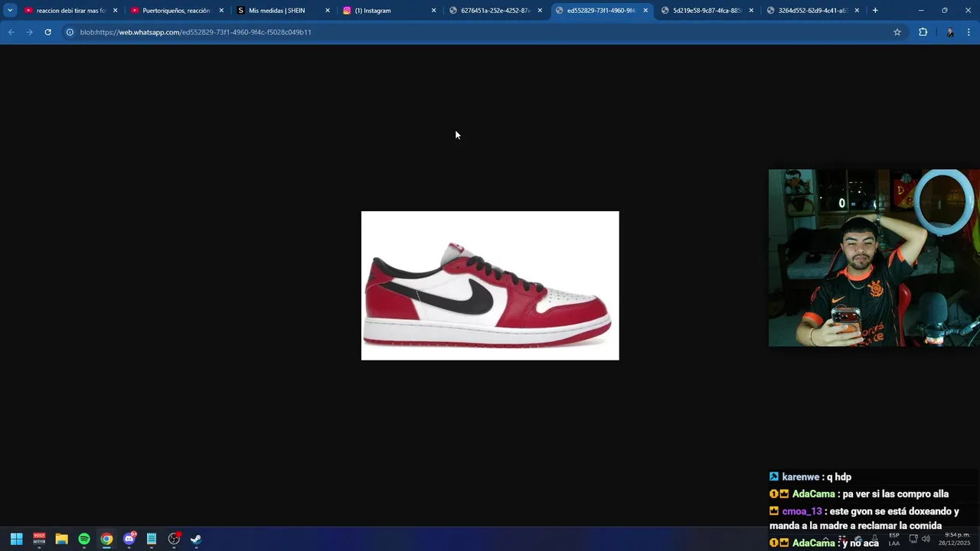
Task: Open the Chrome profile avatar
Action: pyautogui.click(x=950, y=32)
